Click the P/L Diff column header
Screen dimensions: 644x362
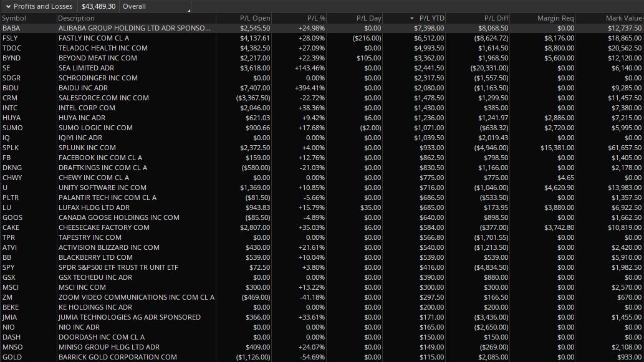point(496,18)
